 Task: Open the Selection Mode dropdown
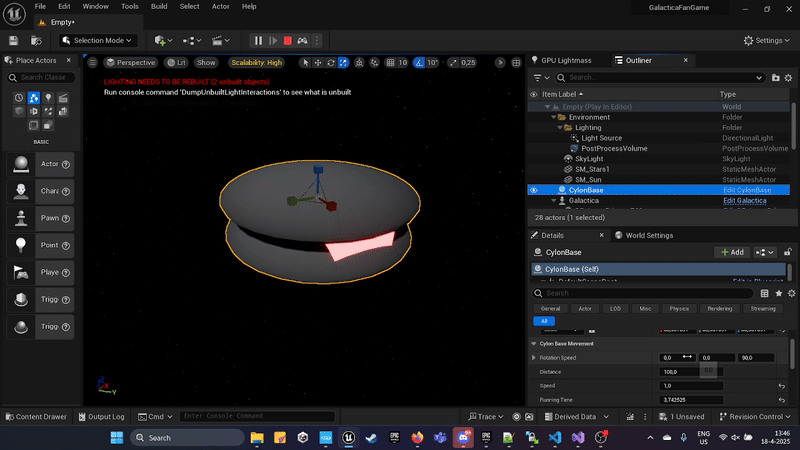98,40
